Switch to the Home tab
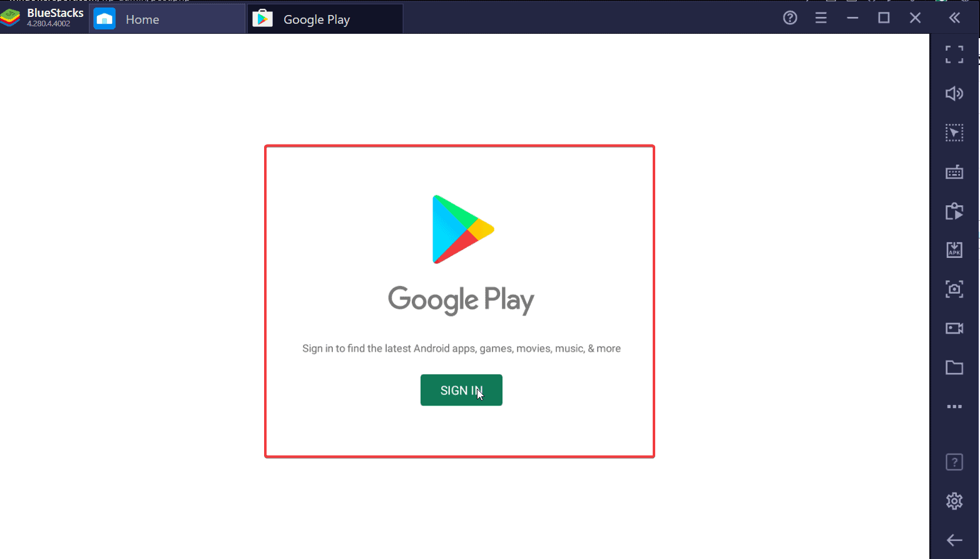 pos(167,19)
